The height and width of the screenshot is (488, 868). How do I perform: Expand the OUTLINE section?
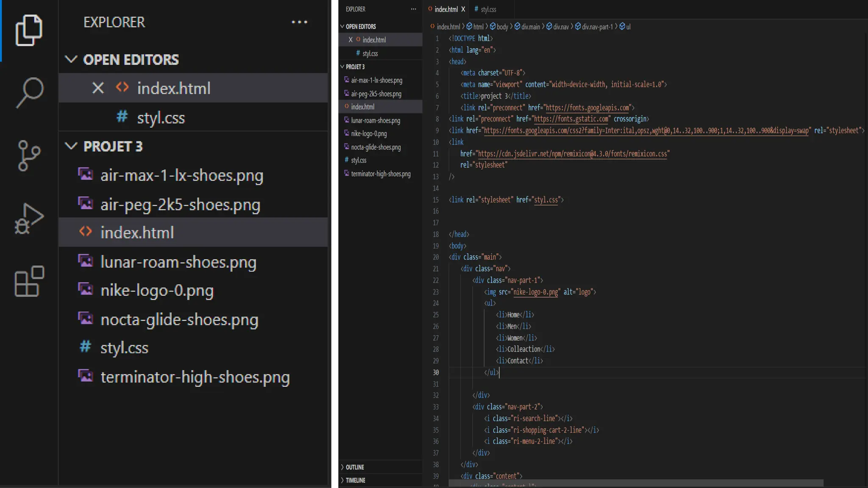354,467
